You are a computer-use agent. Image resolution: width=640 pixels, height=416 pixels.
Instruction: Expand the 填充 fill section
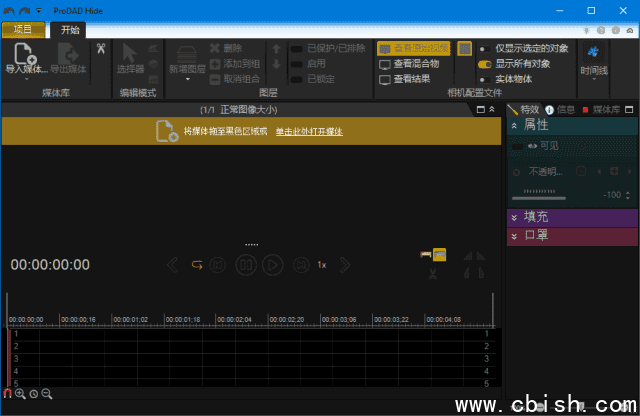515,217
